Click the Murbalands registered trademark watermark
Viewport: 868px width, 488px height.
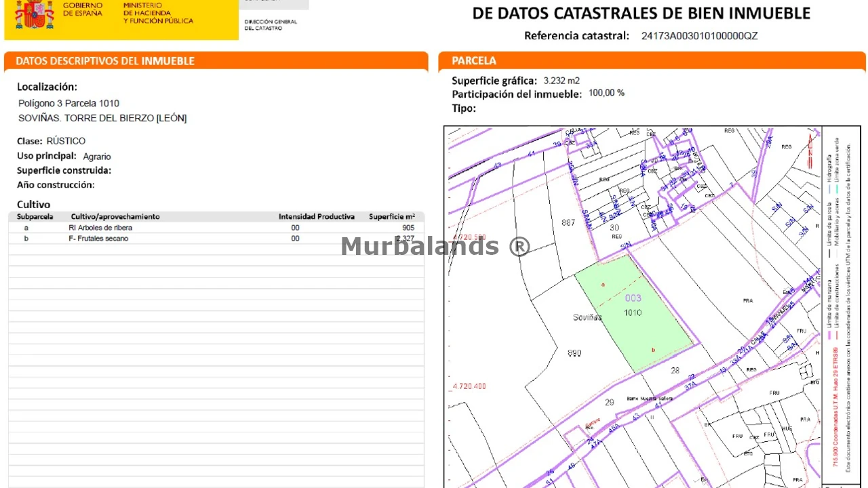[435, 246]
